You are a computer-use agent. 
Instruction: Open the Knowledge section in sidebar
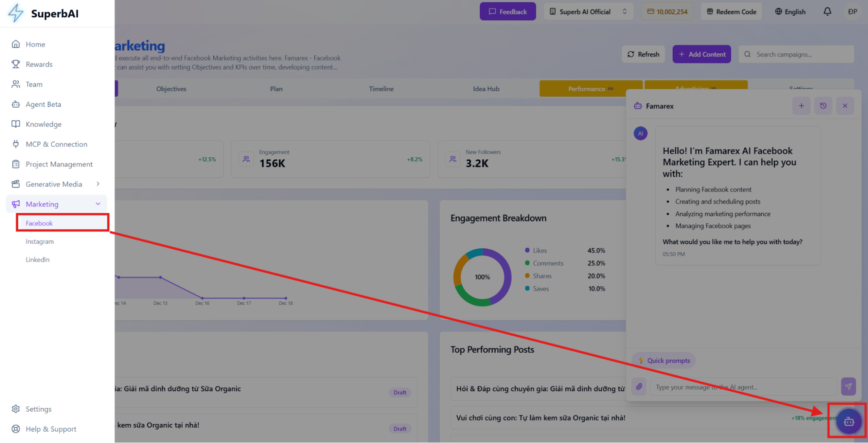(x=43, y=124)
